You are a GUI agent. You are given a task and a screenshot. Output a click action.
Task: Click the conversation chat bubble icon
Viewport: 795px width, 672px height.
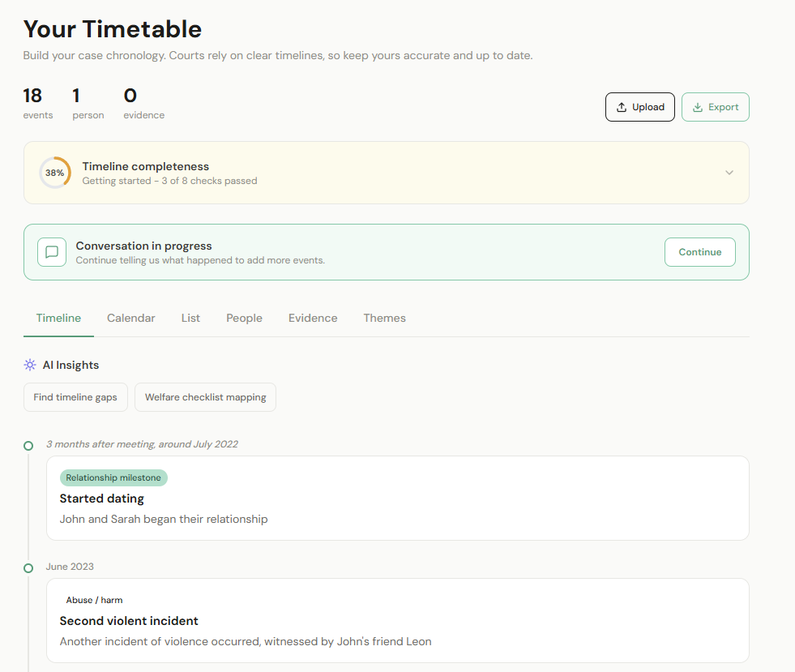[x=52, y=252]
